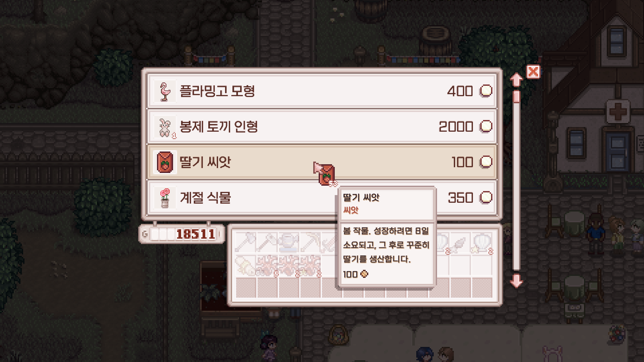
Task: Purchase 계절 식물 entry
Action: (x=322, y=198)
